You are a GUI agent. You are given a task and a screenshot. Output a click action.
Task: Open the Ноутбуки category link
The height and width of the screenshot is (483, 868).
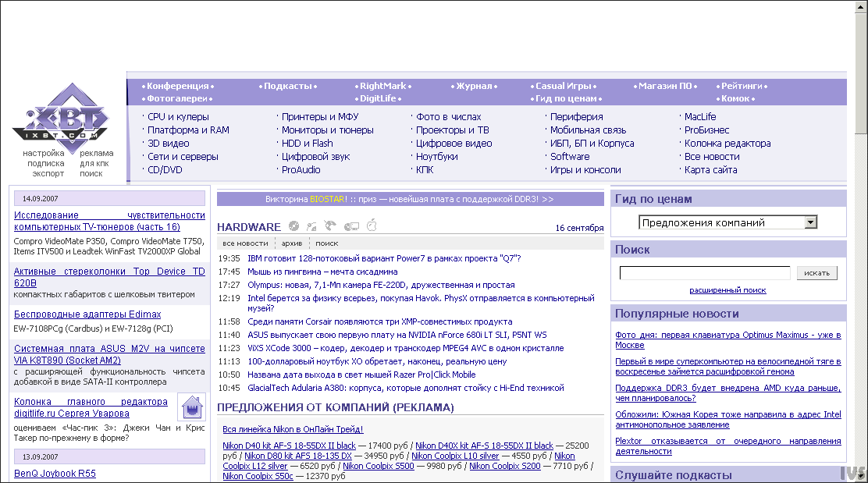437,156
